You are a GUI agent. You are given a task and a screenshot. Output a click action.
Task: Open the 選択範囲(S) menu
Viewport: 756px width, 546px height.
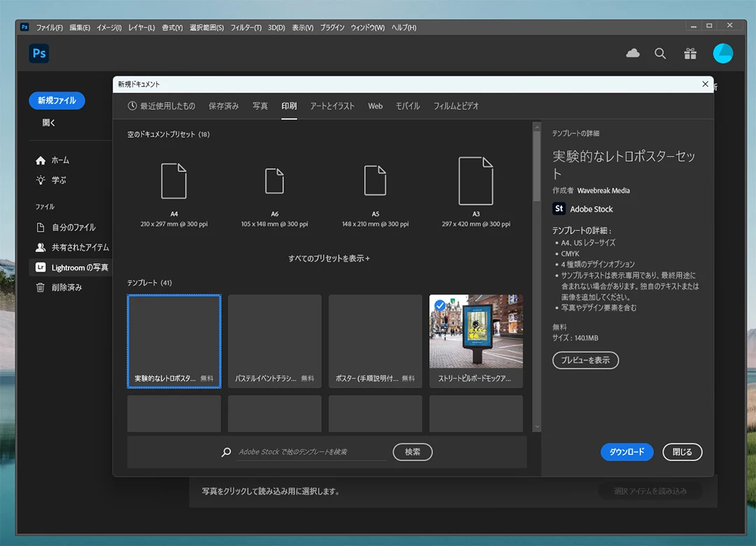tap(206, 27)
